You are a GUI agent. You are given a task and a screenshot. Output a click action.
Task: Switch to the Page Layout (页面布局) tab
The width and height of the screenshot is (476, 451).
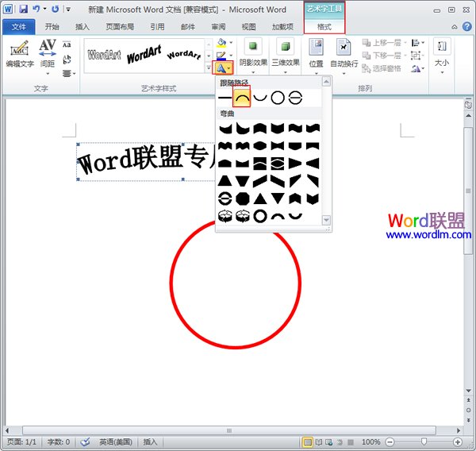click(x=120, y=27)
